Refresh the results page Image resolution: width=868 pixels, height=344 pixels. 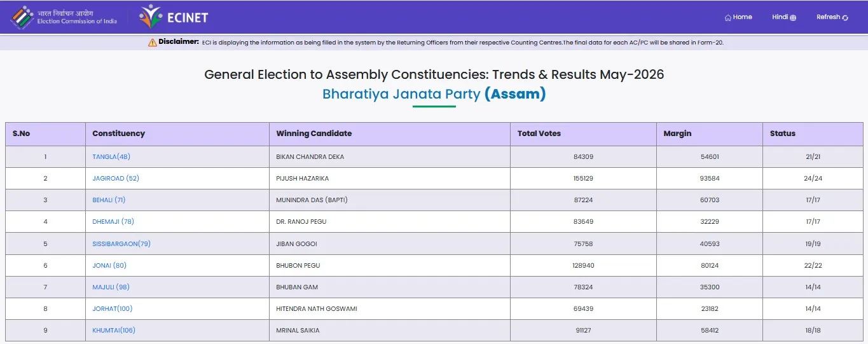[x=832, y=17]
